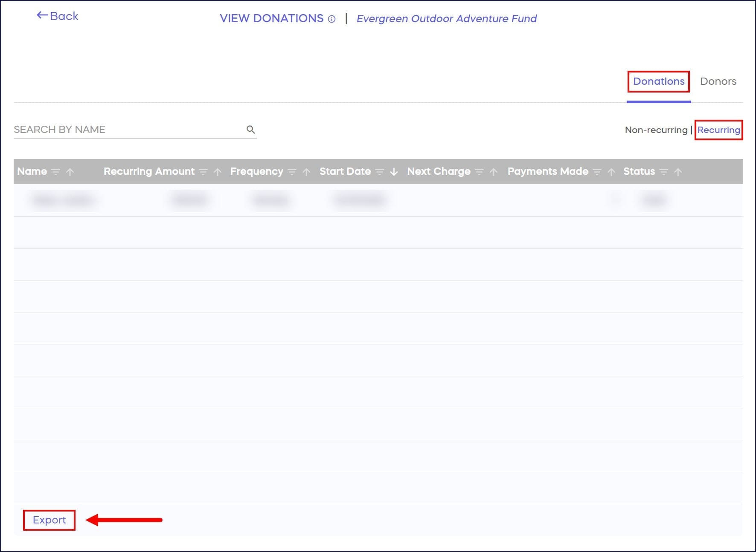
Task: Open the Name column filter icon
Action: point(55,172)
